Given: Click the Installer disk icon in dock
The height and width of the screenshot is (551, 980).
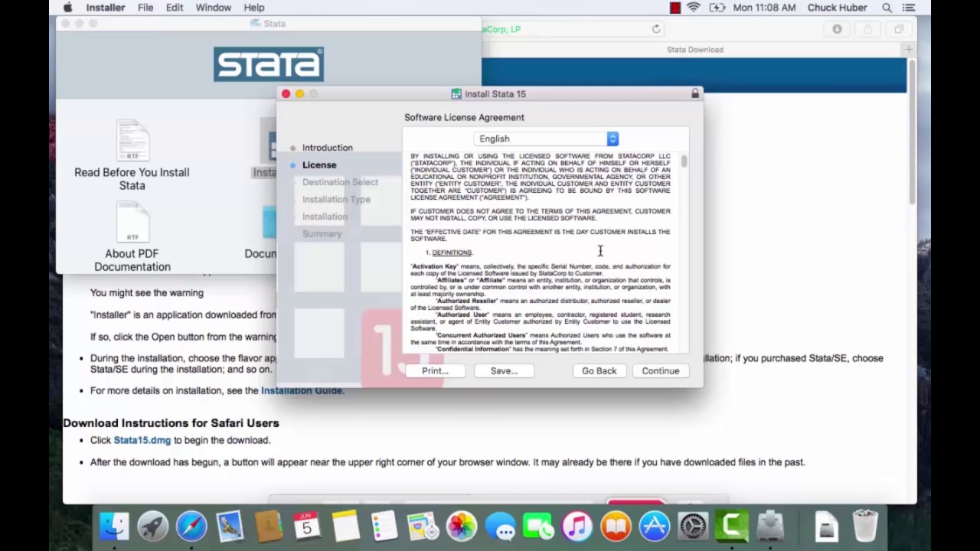Looking at the screenshot, I should coord(771,527).
